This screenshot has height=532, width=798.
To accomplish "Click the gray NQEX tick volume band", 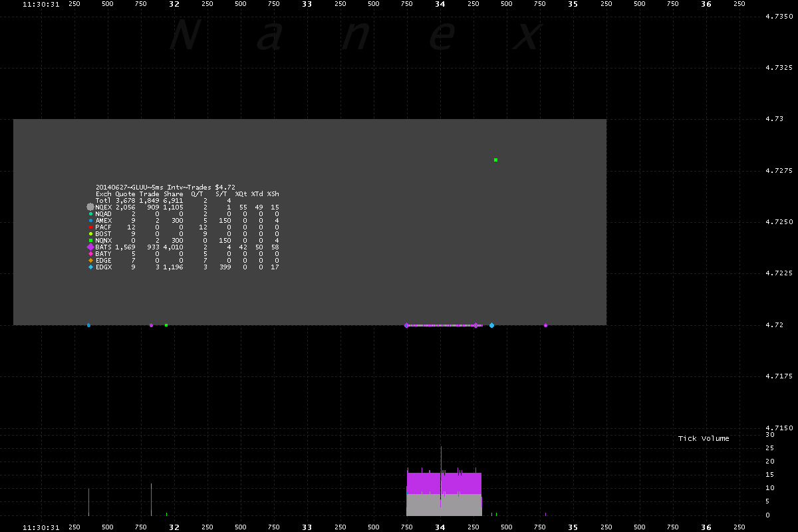I will click(444, 505).
